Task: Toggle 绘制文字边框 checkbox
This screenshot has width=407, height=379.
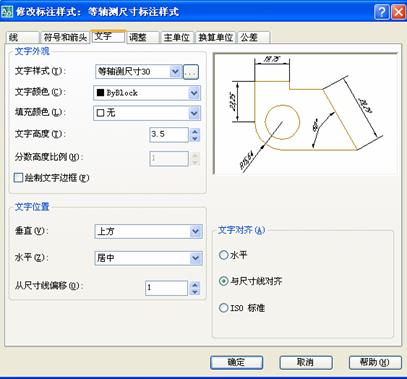Action: pos(18,177)
